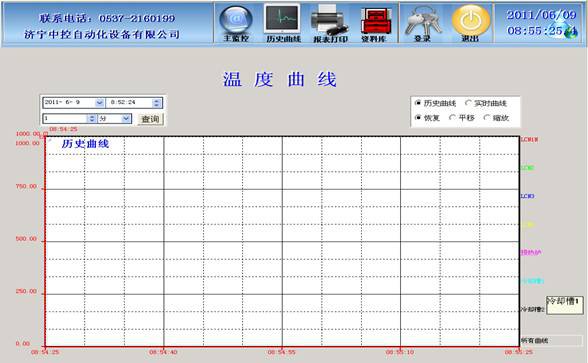This screenshot has width=588, height=363.
Task: Click the 退出 exit power icon
Action: coord(470,23)
